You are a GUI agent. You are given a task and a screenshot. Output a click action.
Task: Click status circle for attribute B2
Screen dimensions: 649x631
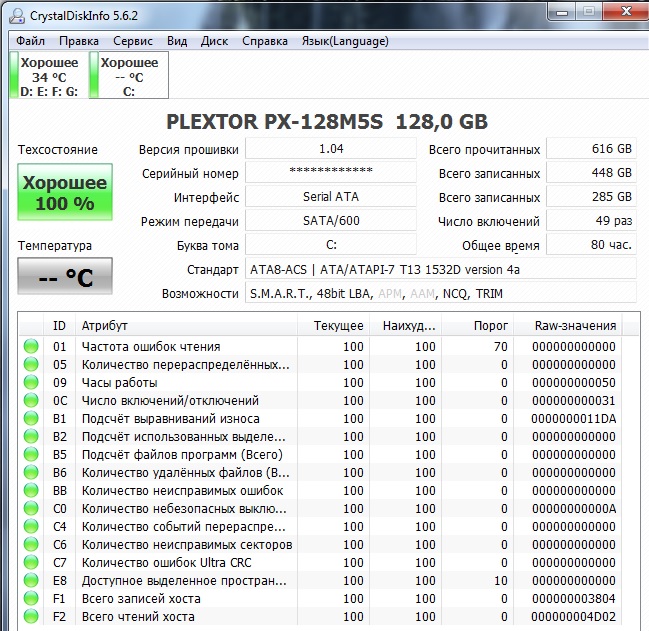click(x=31, y=436)
